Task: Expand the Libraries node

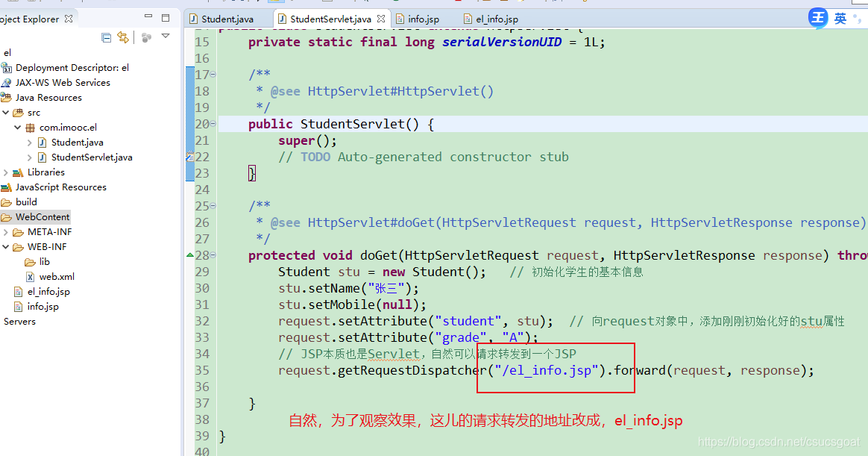Action: [x=5, y=172]
